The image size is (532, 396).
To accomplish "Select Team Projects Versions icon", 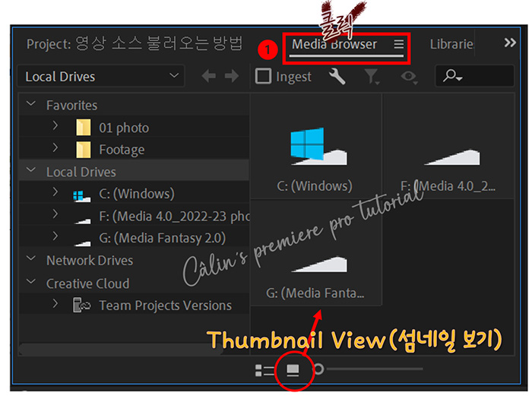I will 82,305.
